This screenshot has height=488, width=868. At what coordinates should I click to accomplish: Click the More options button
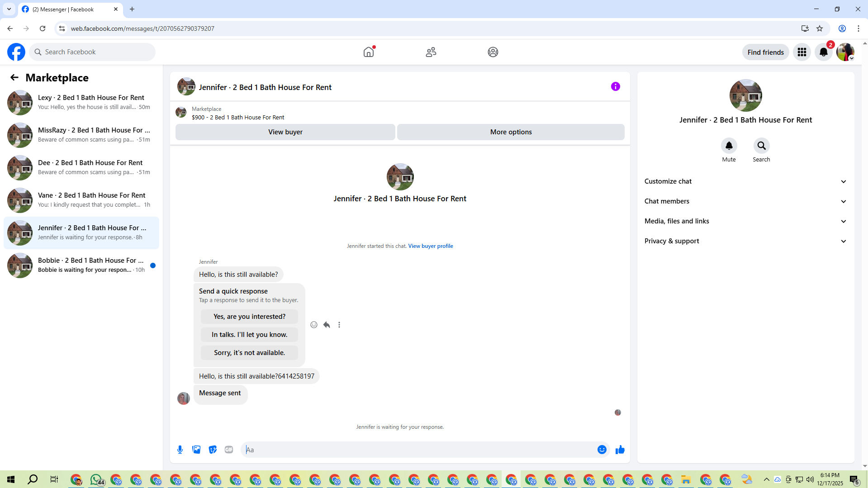511,132
